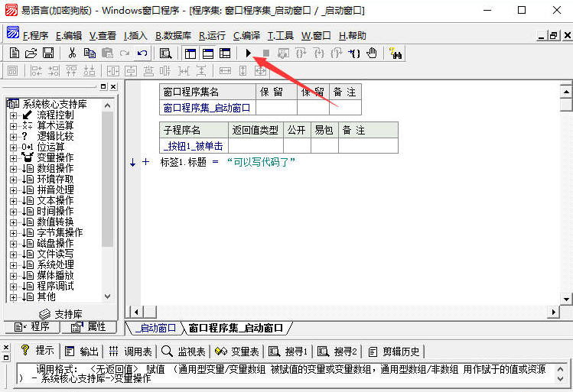Expand the 流程控制 tree node
The width and height of the screenshot is (573, 392).
pos(13,115)
